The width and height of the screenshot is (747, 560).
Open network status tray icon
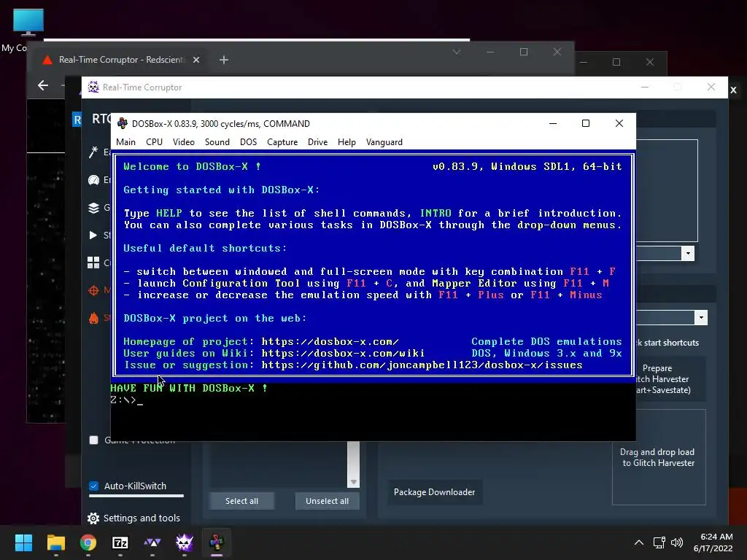click(659, 542)
